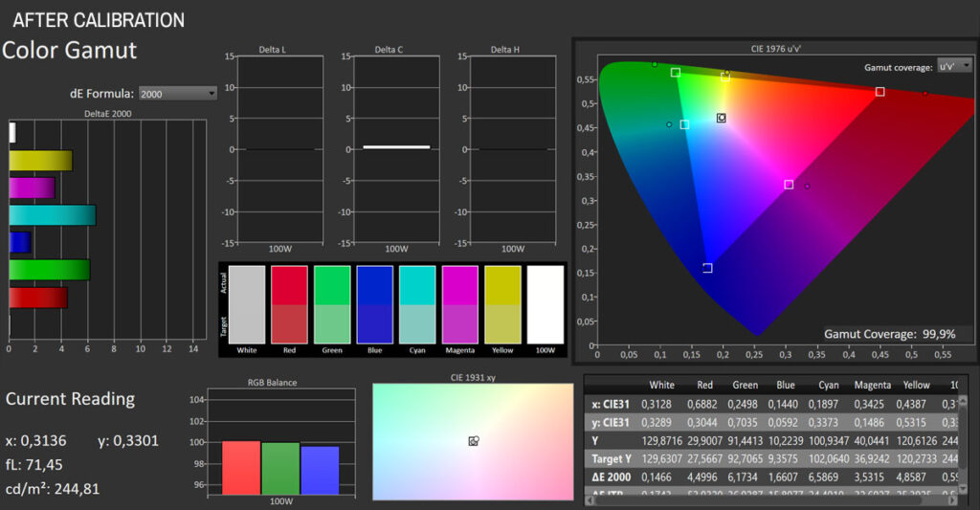Click the red target square in CIE 1976 diagram
The width and height of the screenshot is (980, 510).
880,92
